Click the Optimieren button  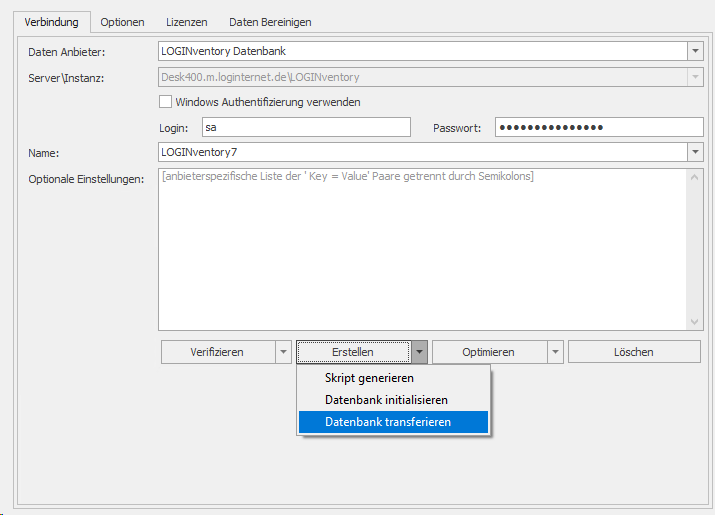pyautogui.click(x=489, y=352)
